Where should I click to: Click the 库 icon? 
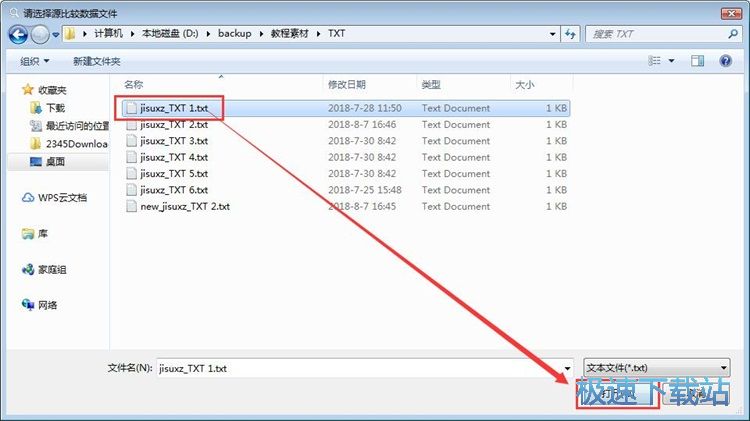click(28, 233)
